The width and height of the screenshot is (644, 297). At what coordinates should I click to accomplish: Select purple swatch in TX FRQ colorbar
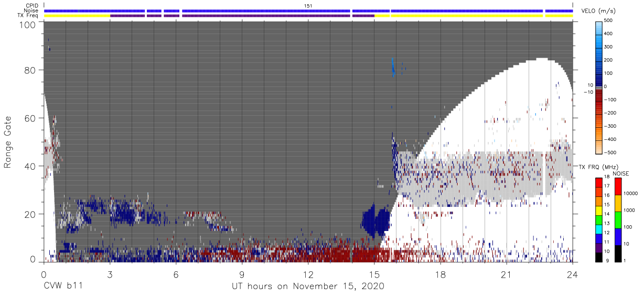tap(599, 248)
